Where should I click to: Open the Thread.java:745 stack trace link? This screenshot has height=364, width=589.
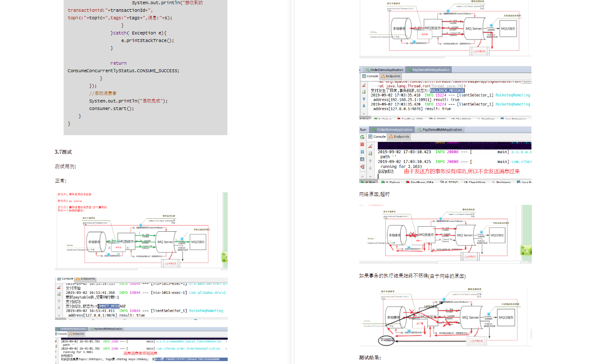click(x=447, y=86)
